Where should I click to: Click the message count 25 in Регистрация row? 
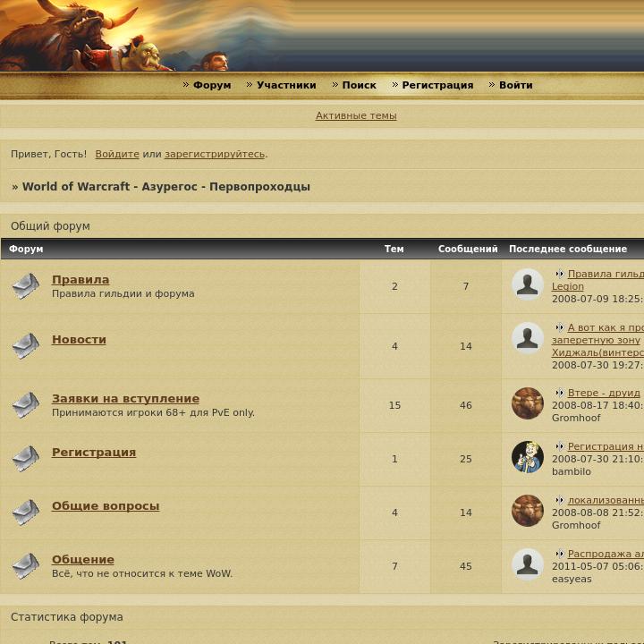466,459
